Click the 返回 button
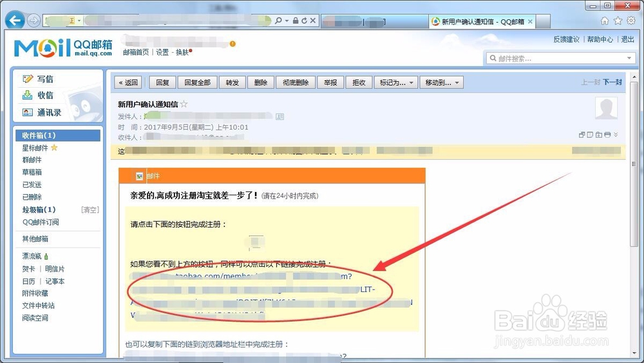644x363 pixels. coord(128,83)
